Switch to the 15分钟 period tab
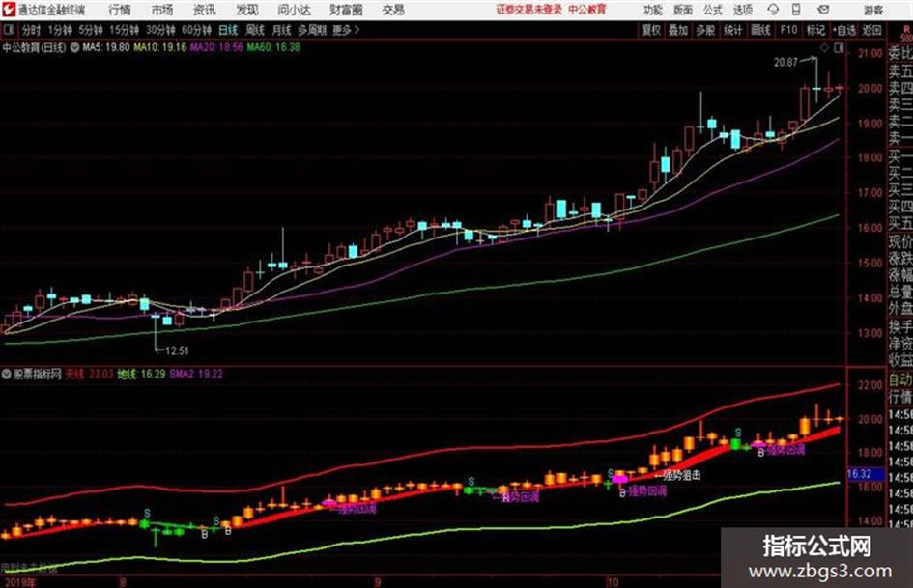This screenshot has height=588, width=913. tap(124, 30)
